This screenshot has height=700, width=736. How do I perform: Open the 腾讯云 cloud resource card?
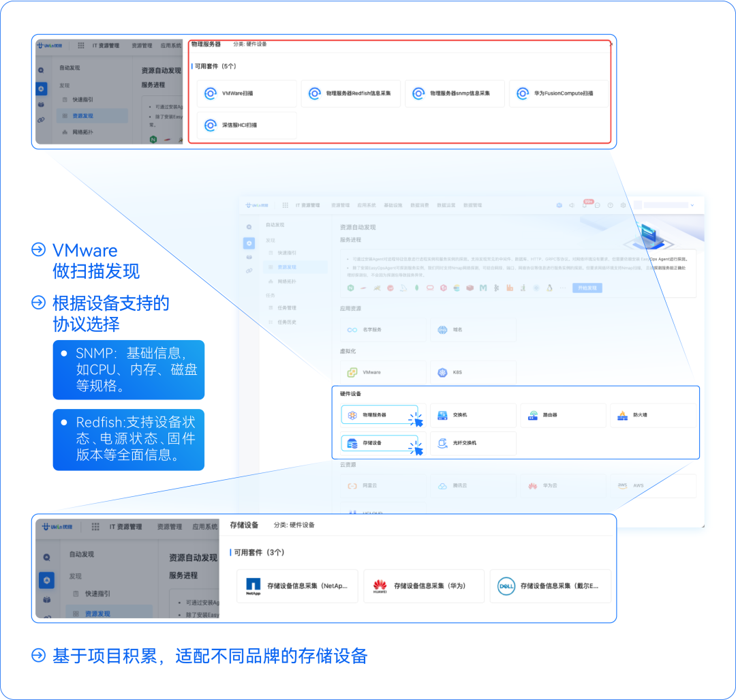coord(473,485)
